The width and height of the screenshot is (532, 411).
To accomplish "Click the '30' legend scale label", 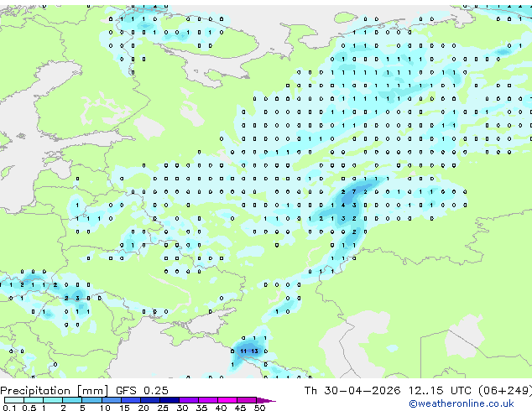I will pos(182,408).
